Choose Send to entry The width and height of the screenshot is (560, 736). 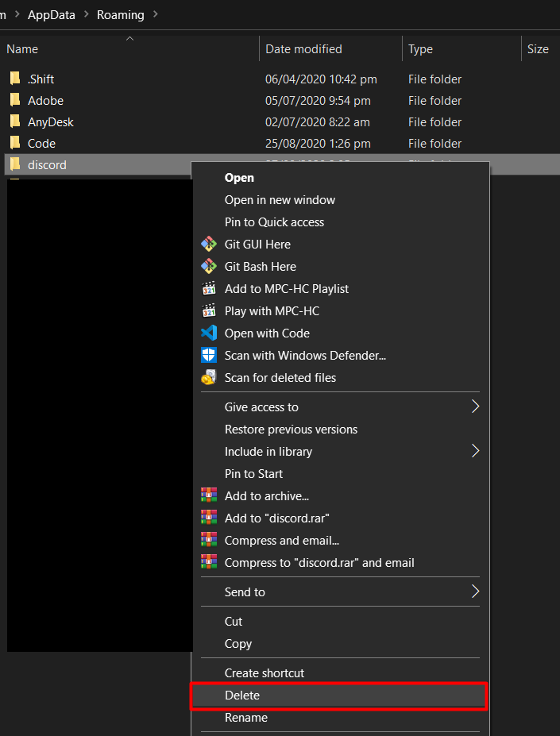tap(340, 592)
